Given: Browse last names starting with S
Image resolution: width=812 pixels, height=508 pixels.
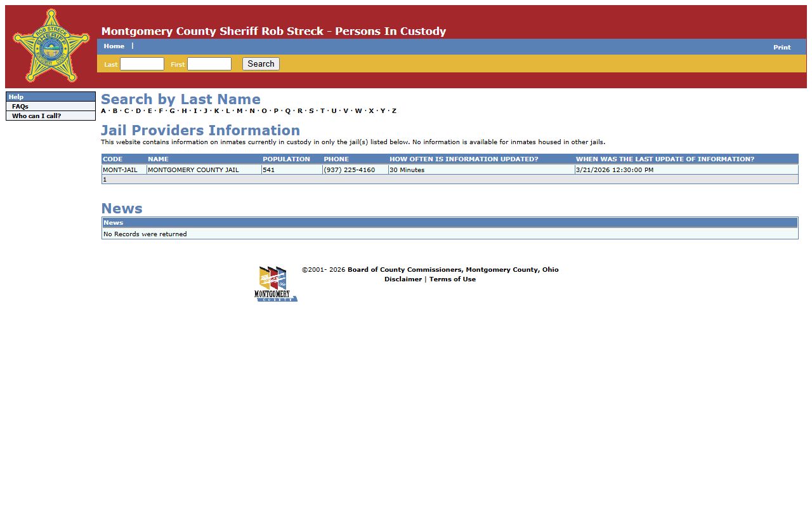Looking at the screenshot, I should [x=311, y=111].
